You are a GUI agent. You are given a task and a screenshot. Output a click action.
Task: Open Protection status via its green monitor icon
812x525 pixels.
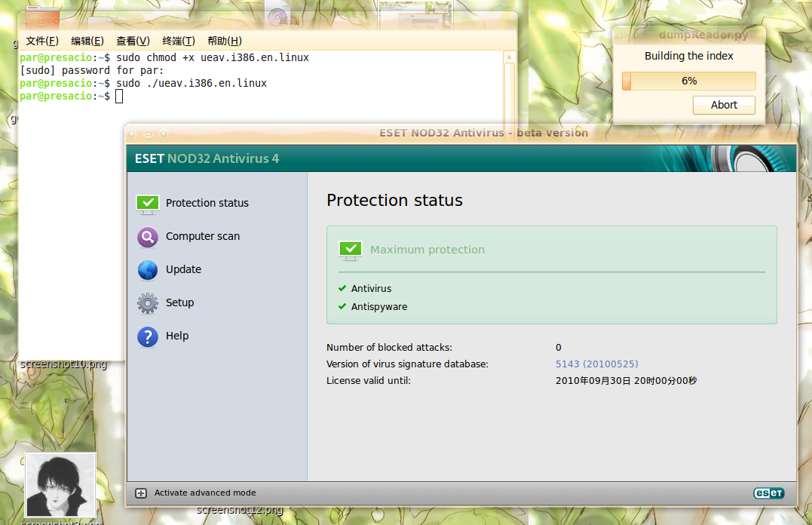coord(148,204)
